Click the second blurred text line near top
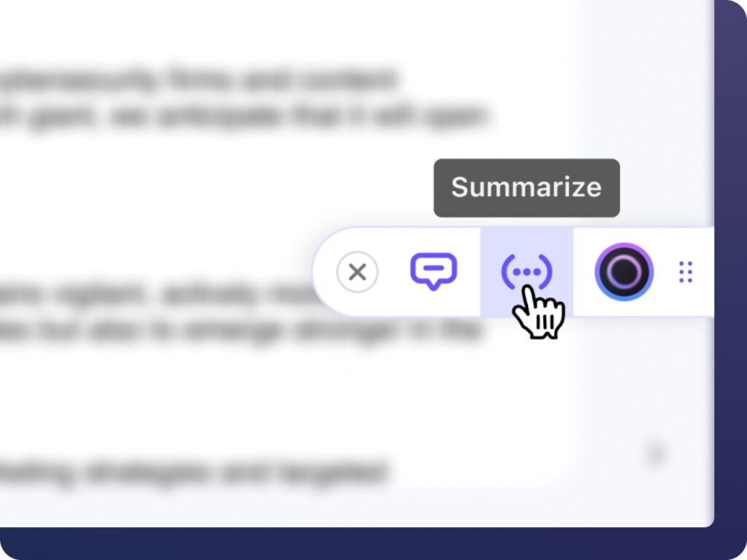Screen dimensions: 747x560 coord(243,117)
